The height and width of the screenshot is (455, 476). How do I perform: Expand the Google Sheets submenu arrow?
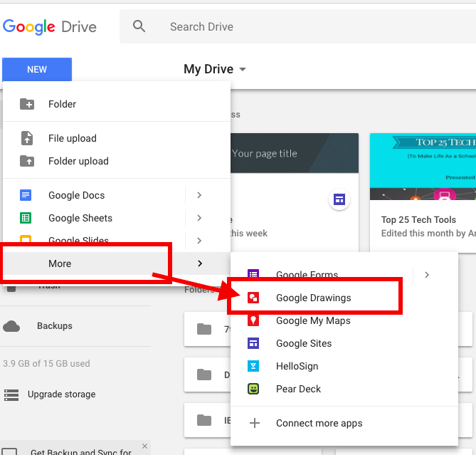199,218
